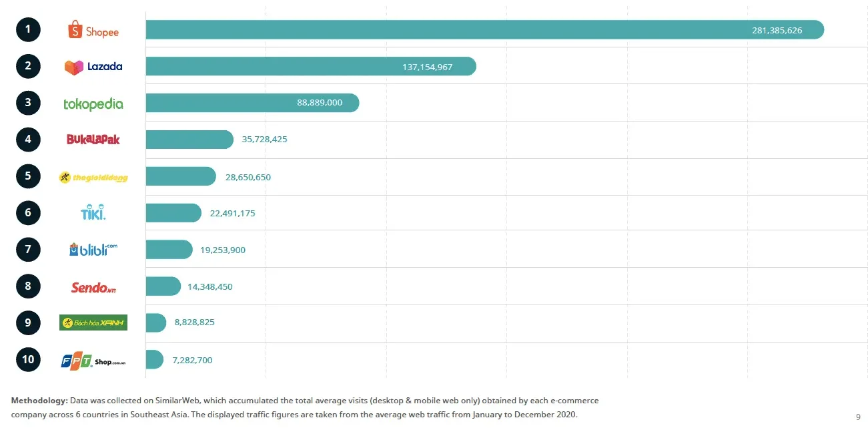Select rank badge number 9
The width and height of the screenshot is (868, 428).
click(x=28, y=323)
